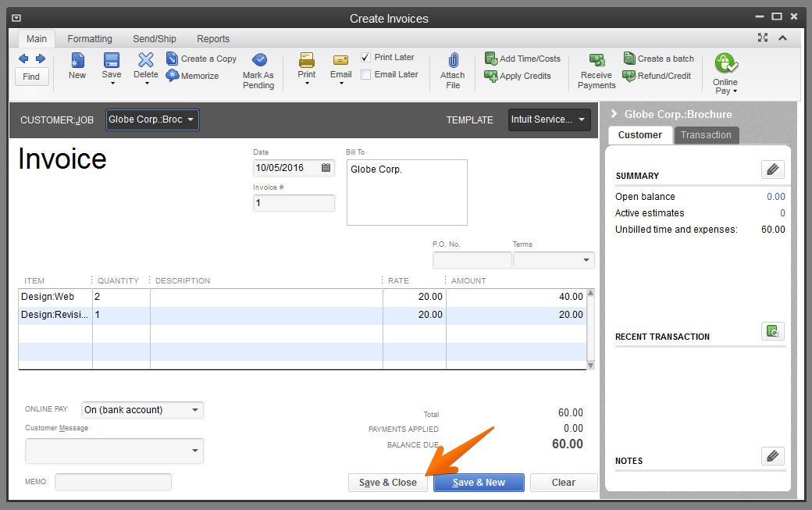Enable Email Later checkbox
This screenshot has width=812, height=510.
pos(365,74)
